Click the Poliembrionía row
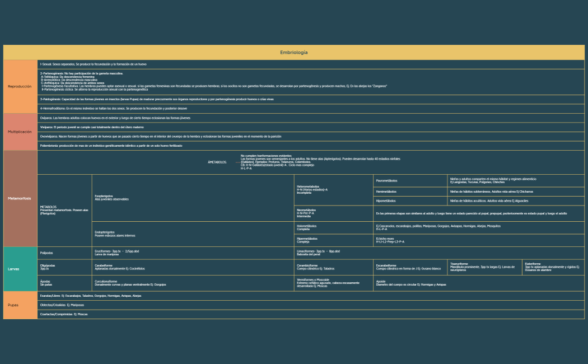 point(311,145)
